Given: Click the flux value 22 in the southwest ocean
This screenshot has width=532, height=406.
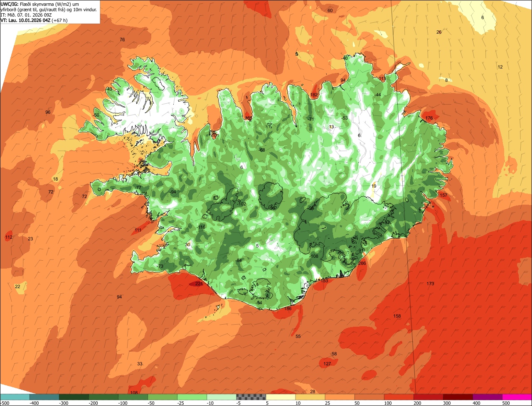Looking at the screenshot, I should [x=17, y=287].
